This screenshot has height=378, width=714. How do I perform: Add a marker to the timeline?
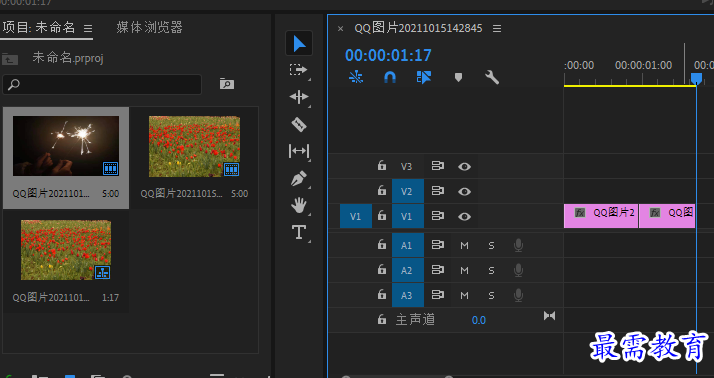click(x=458, y=77)
